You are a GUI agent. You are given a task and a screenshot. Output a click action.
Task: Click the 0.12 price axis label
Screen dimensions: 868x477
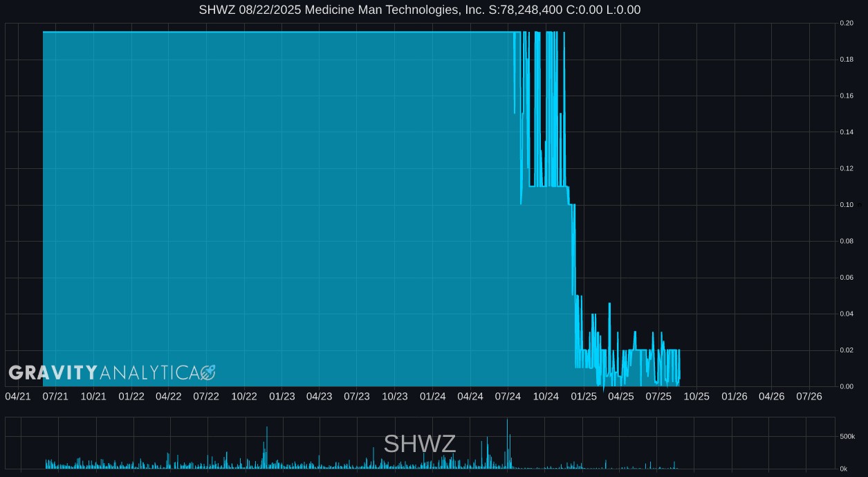(x=847, y=169)
